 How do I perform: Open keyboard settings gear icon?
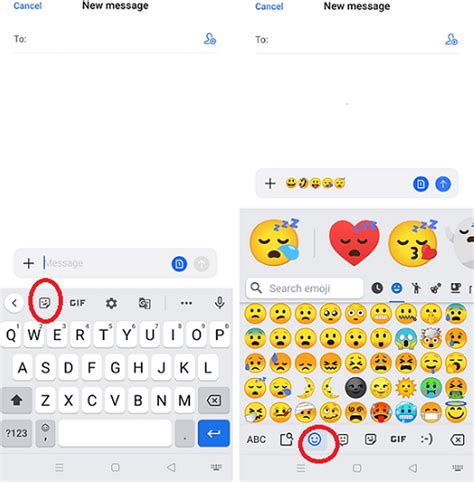[111, 303]
